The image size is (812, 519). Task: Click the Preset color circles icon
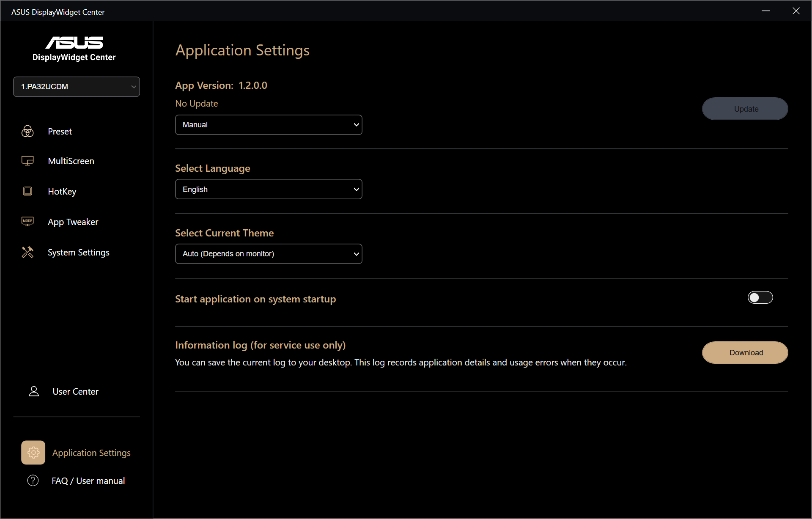pyautogui.click(x=27, y=132)
